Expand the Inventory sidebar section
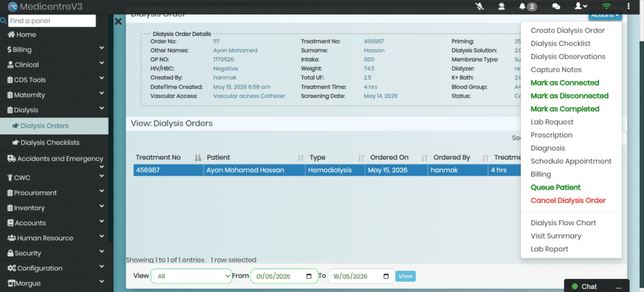The height and width of the screenshot is (292, 644). pyautogui.click(x=54, y=208)
